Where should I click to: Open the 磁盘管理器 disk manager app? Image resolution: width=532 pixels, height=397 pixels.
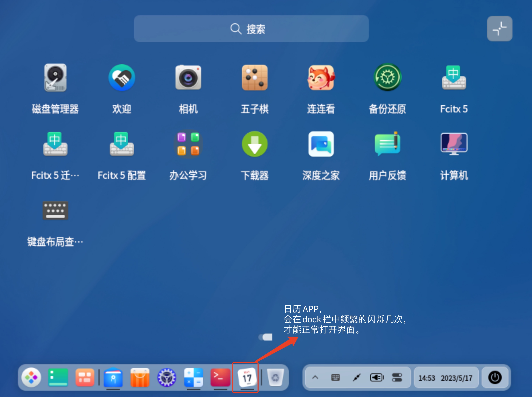(55, 78)
